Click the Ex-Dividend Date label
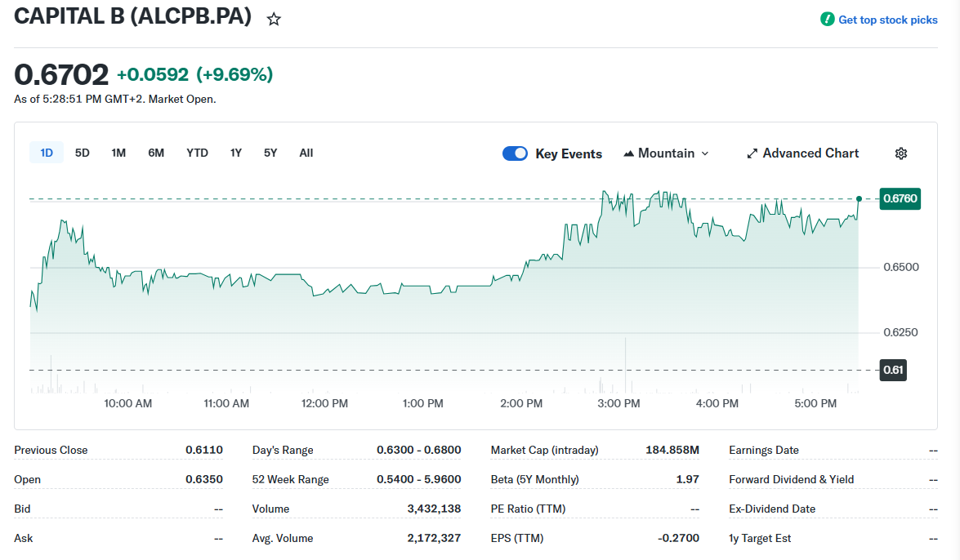 click(x=772, y=509)
